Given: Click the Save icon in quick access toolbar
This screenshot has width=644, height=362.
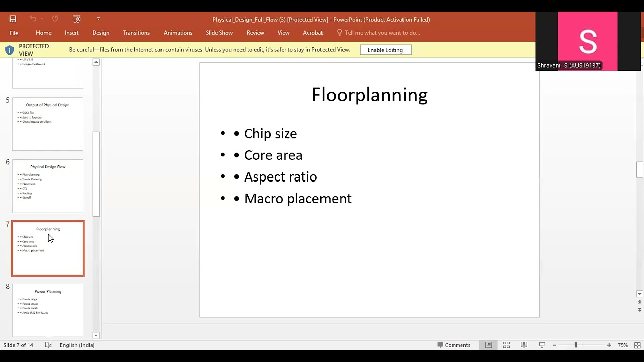Looking at the screenshot, I should coord(13,19).
